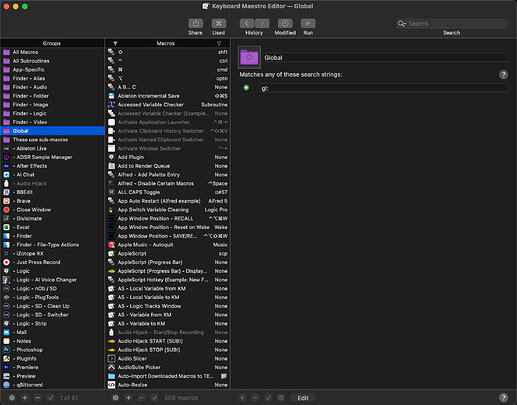This screenshot has height=405, width=517.
Task: Select the Ableton Incremental Save macro
Action: (168, 96)
